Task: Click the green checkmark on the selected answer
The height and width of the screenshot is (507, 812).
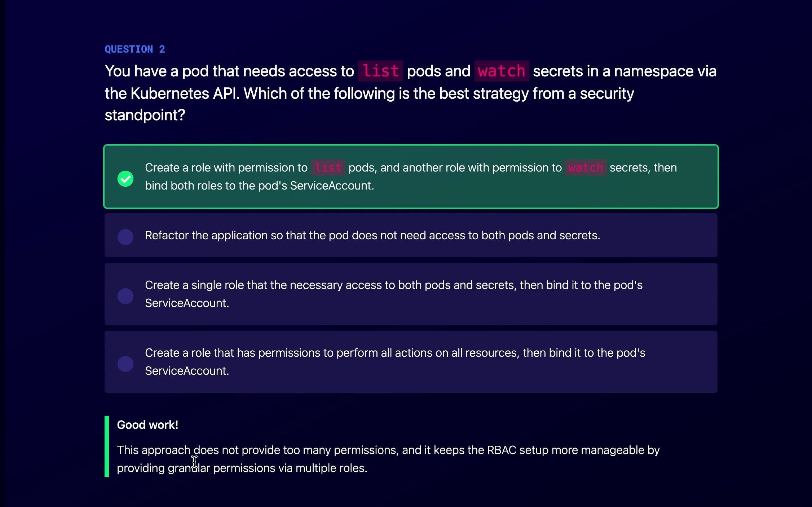Action: (x=125, y=178)
